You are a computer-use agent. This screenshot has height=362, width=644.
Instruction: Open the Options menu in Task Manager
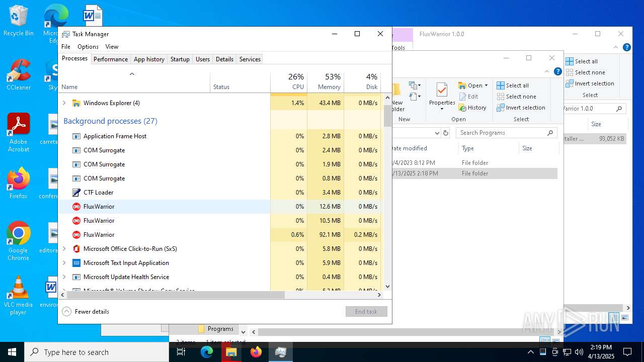coord(88,47)
